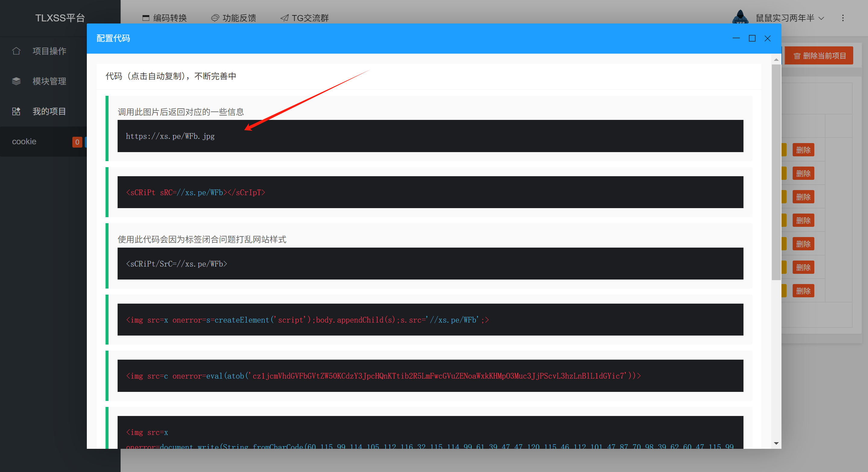Screen dimensions: 868x472
Task: Click the first 删除 button in list
Action: (803, 150)
